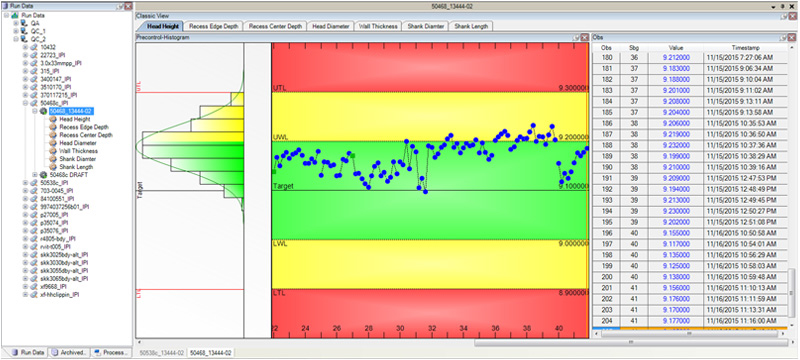Open the Archived panel tab
800x360 pixels.
point(70,352)
